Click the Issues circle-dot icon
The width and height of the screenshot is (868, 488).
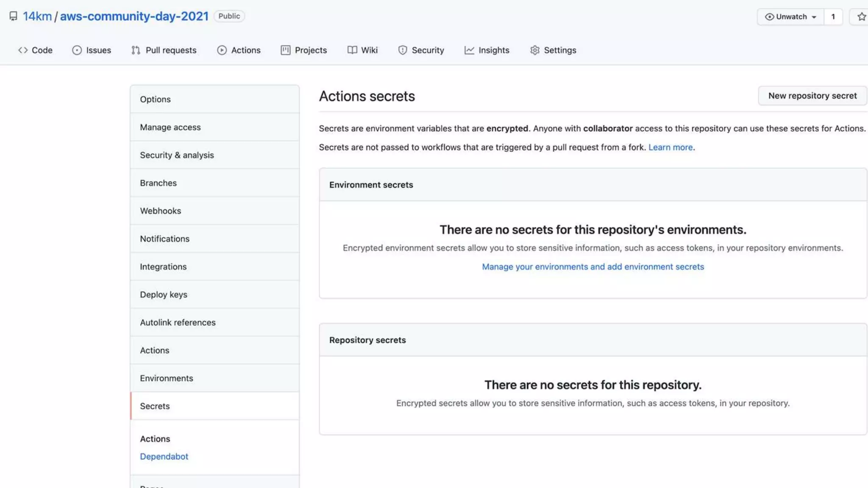pyautogui.click(x=77, y=50)
